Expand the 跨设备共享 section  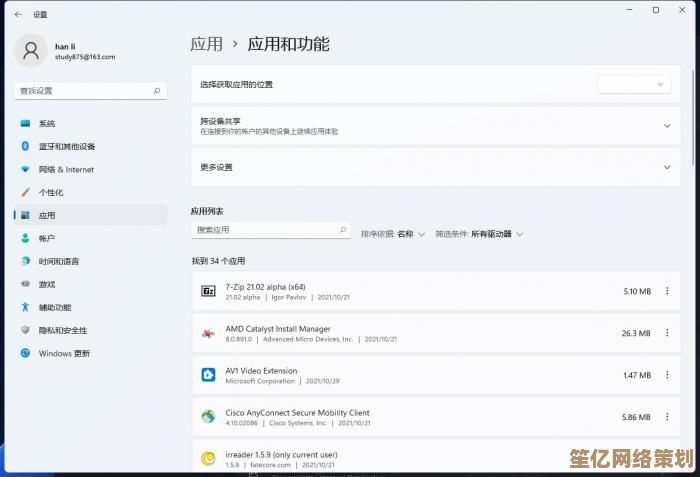667,126
